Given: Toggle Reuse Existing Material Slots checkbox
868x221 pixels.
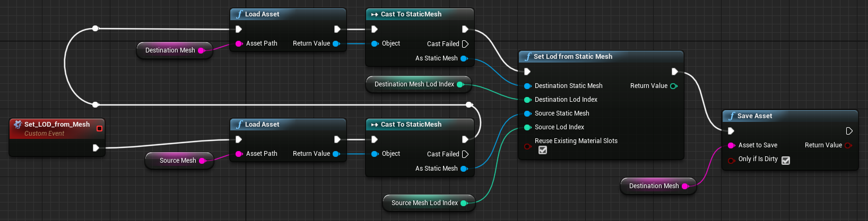Looking at the screenshot, I should click(x=543, y=150).
